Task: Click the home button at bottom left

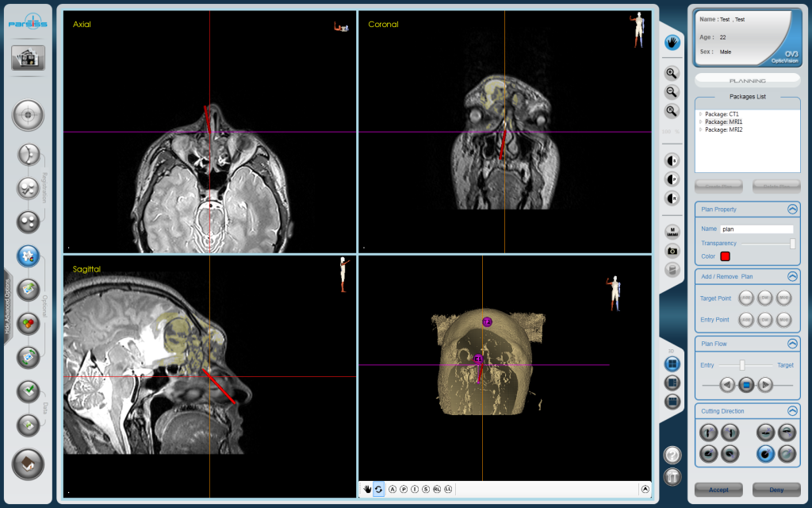Action: [x=29, y=464]
